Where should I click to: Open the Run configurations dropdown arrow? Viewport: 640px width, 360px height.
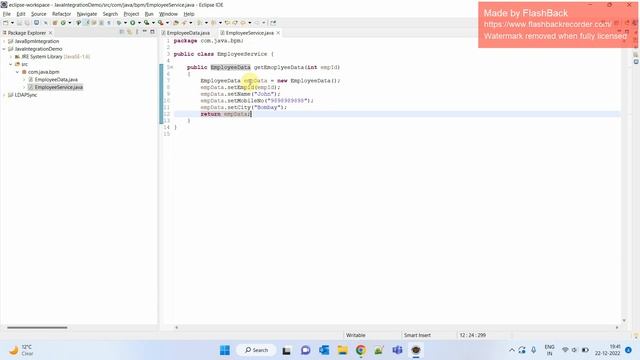click(139, 23)
